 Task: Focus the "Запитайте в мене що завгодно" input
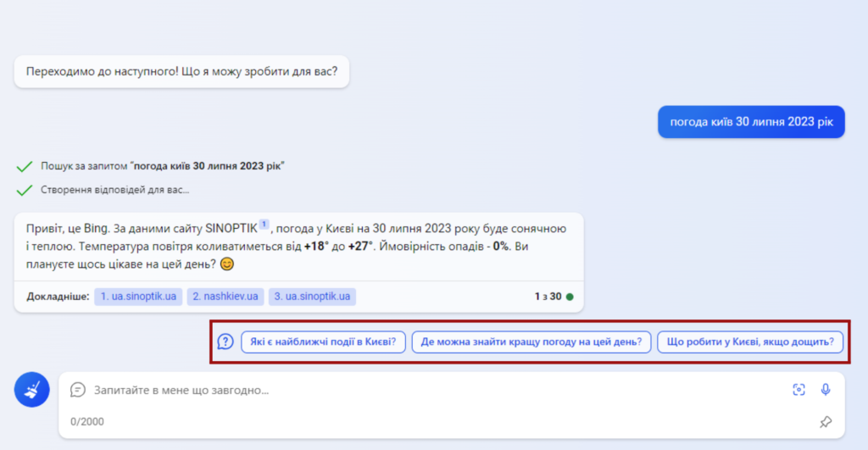424,390
